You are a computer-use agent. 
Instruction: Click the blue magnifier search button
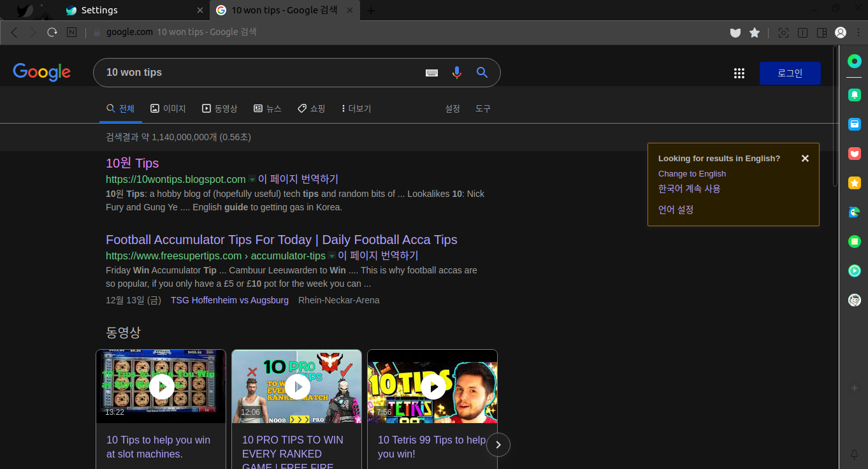(x=482, y=73)
